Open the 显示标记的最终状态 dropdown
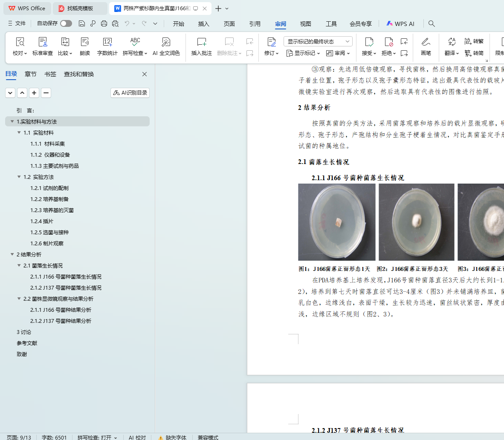504x440 pixels. 318,41
